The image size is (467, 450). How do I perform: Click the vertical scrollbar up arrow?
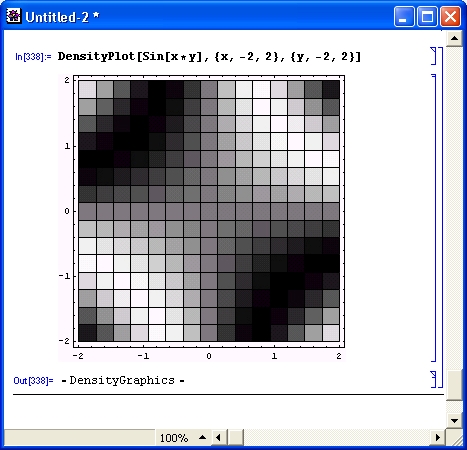pyautogui.click(x=454, y=38)
